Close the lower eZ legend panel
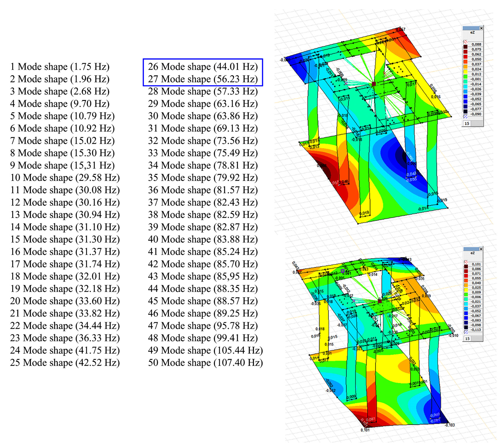 click(481, 249)
